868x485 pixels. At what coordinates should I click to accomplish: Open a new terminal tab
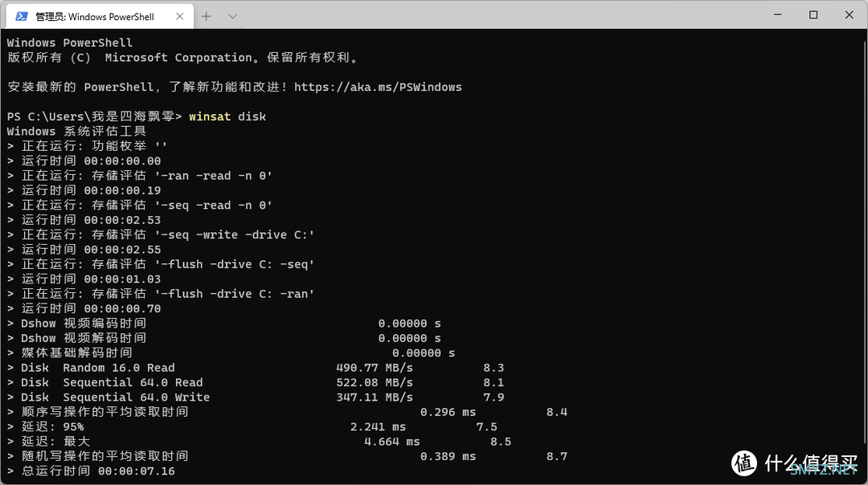coord(207,17)
